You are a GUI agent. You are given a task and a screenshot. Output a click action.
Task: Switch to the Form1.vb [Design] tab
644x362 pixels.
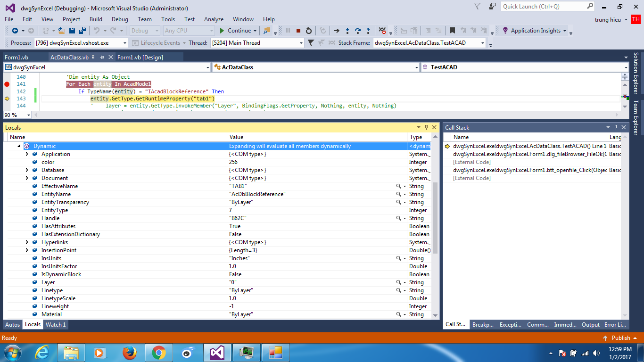click(140, 58)
